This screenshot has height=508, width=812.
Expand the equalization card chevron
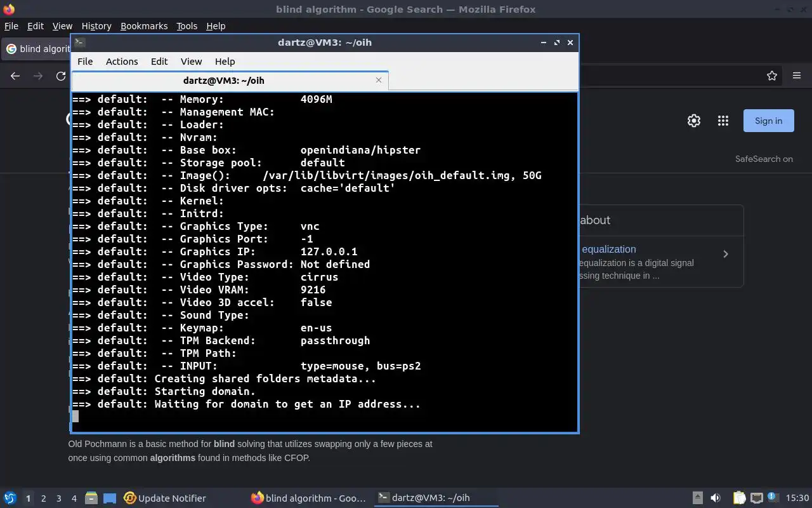coord(726,254)
